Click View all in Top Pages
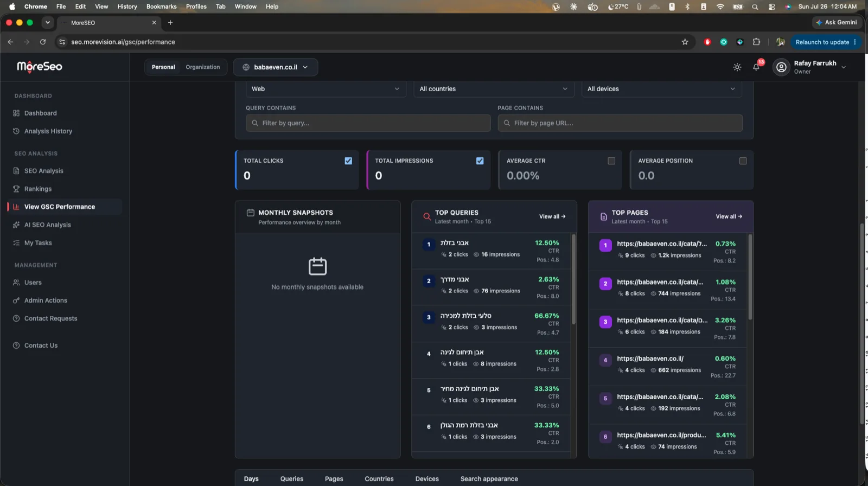The image size is (868, 486). 729,216
